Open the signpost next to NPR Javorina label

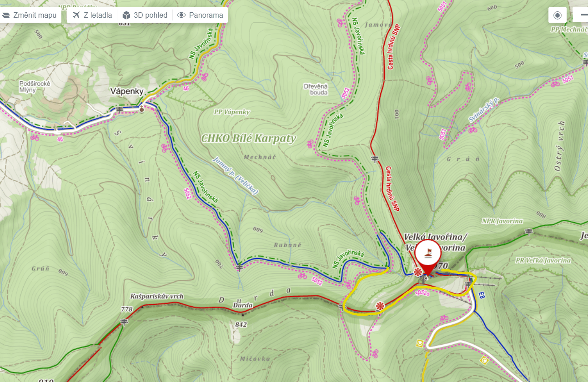(x=528, y=233)
